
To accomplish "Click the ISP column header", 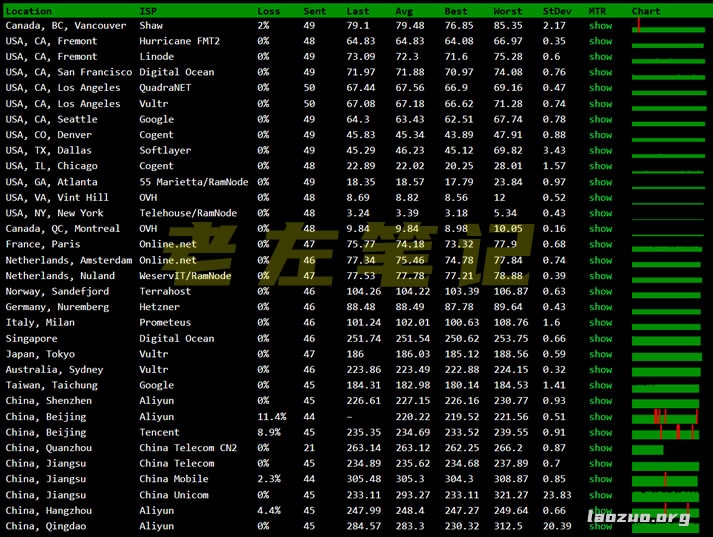I will pyautogui.click(x=148, y=11).
